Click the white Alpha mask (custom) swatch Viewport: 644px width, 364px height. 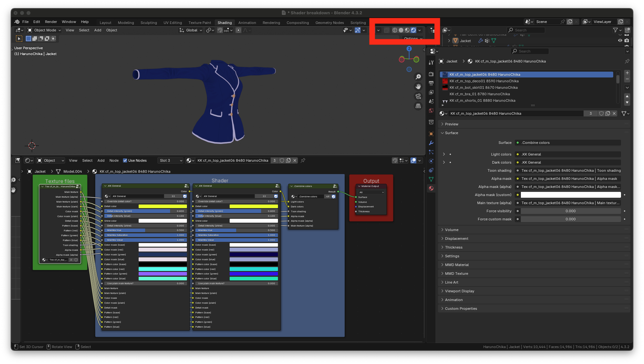coord(570,195)
